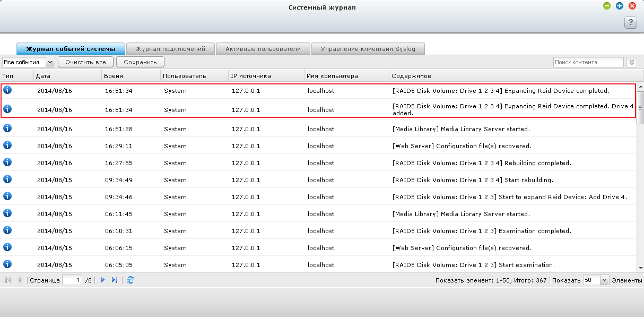Select the 'Media Library Server started' entry at 16:51:28
The width and height of the screenshot is (644, 317).
(x=318, y=128)
